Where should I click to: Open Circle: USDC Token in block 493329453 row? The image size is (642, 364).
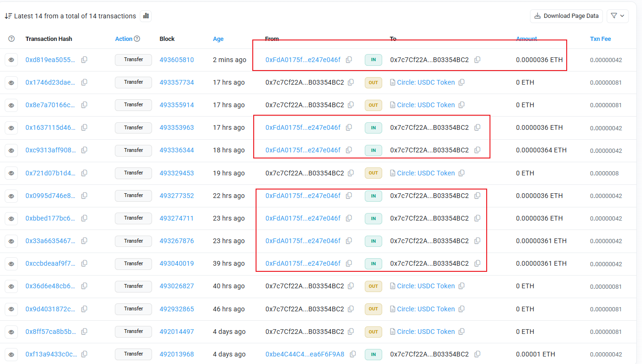(x=426, y=173)
